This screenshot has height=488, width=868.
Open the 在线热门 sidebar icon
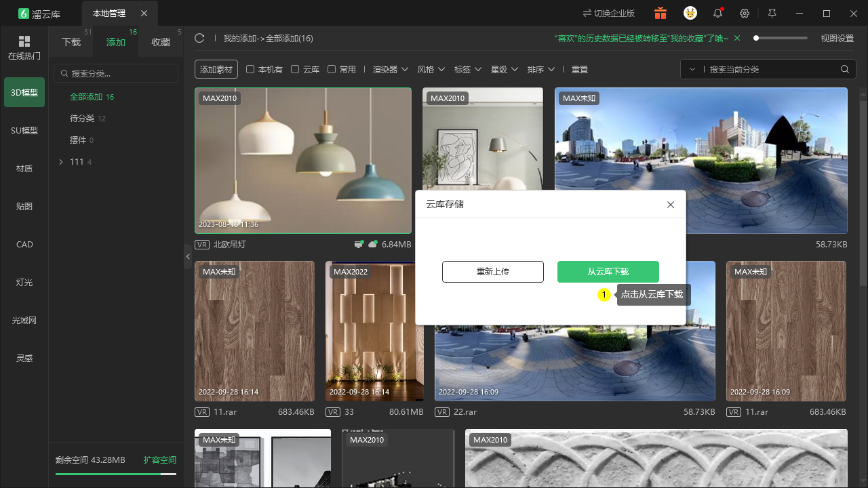pos(24,47)
